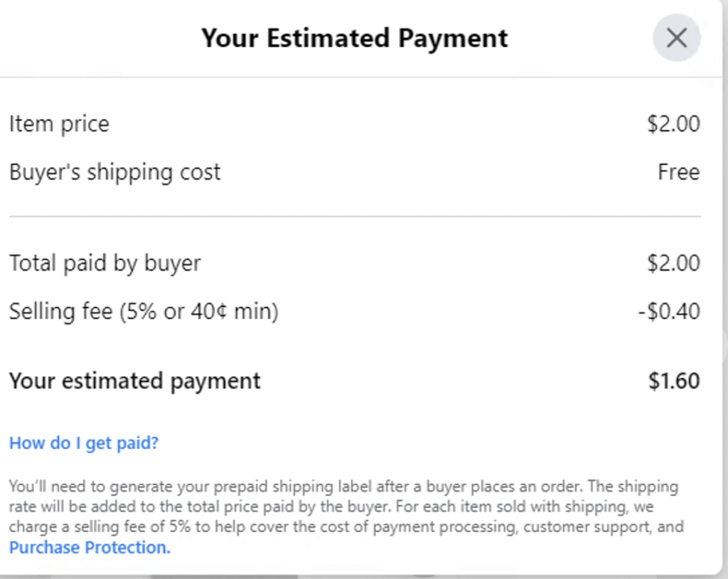The image size is (728, 579).
Task: Select the Total paid by buyer label
Action: point(105,262)
